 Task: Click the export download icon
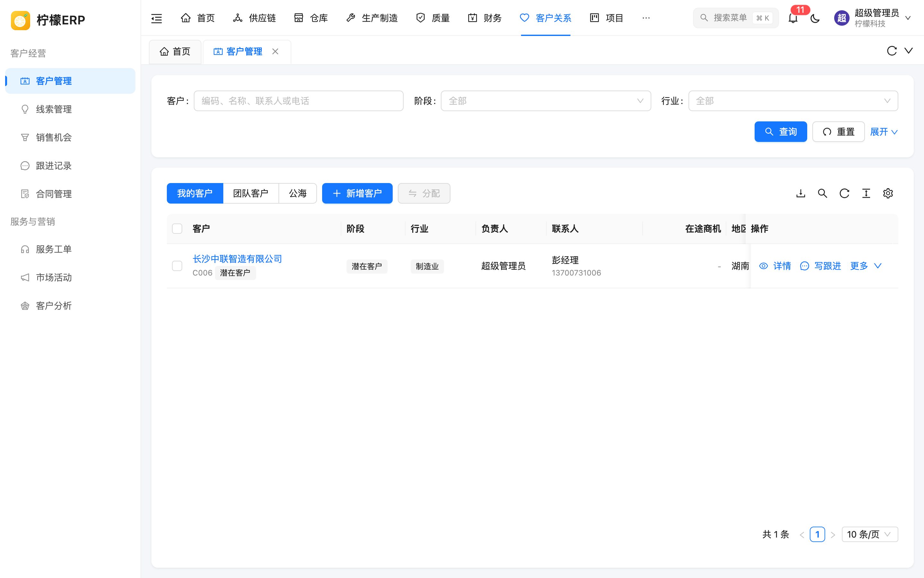click(x=801, y=193)
